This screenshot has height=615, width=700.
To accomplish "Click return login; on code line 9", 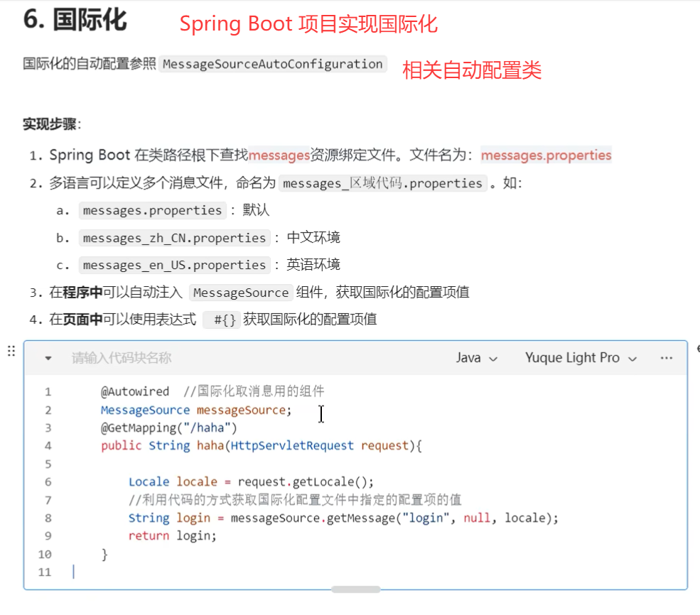I will (x=172, y=536).
